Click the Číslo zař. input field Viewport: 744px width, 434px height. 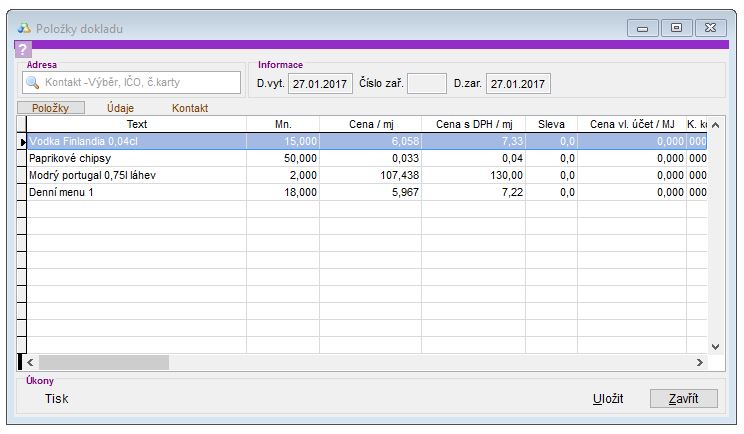tap(427, 84)
